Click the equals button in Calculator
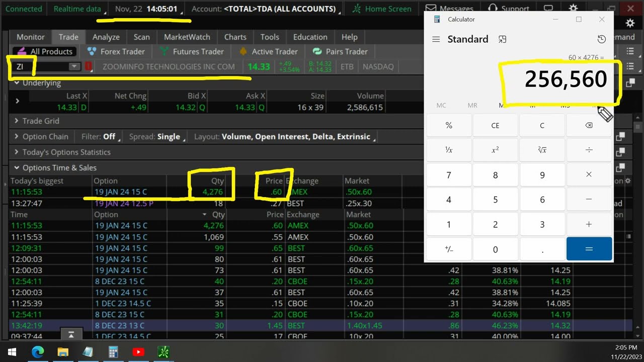 589,249
